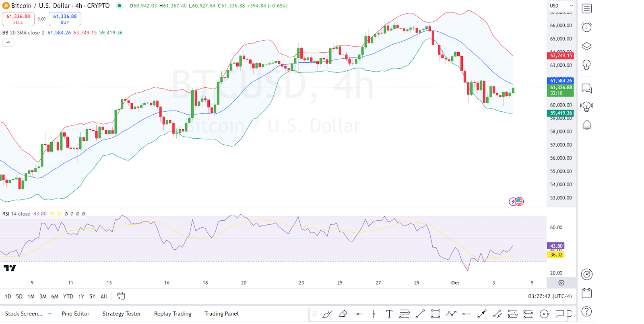Set range to 1Y
The height and width of the screenshot is (324, 644).
pyautogui.click(x=81, y=297)
